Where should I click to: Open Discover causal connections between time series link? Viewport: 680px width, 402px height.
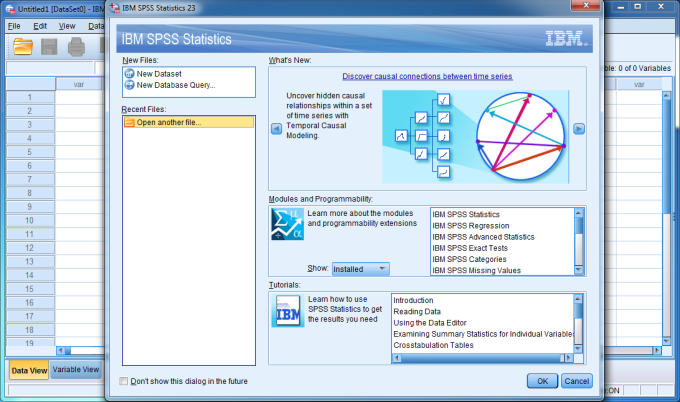(427, 76)
